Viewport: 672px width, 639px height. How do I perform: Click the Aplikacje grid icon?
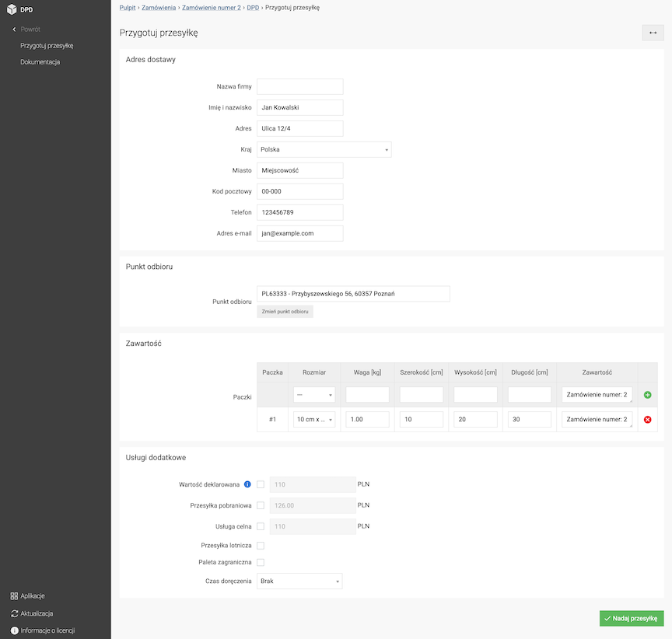[x=14, y=596]
